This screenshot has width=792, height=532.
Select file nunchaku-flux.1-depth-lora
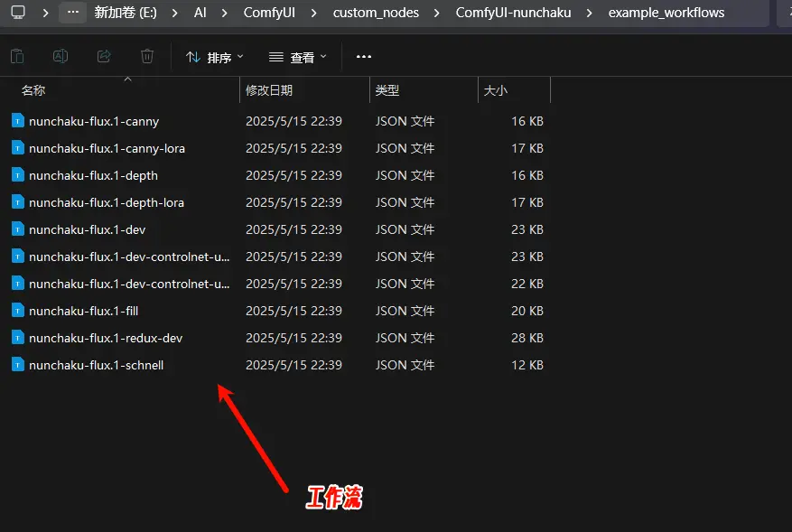click(x=107, y=202)
